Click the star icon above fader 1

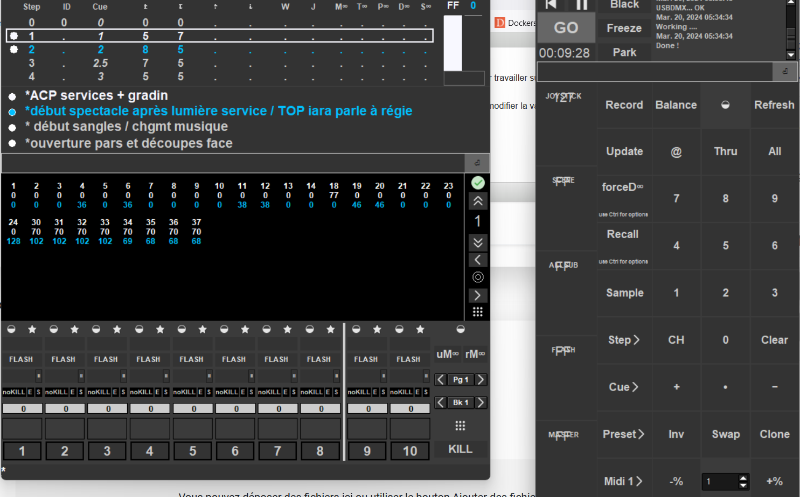pos(32,329)
